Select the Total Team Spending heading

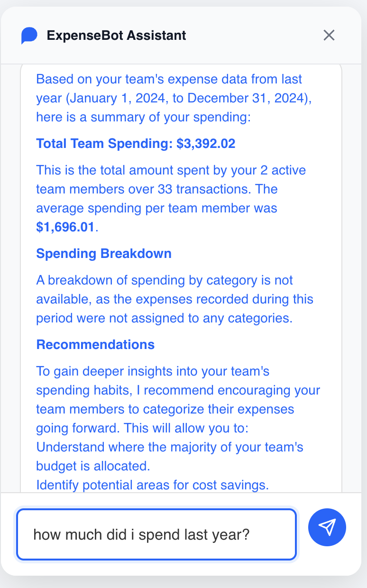[136, 143]
